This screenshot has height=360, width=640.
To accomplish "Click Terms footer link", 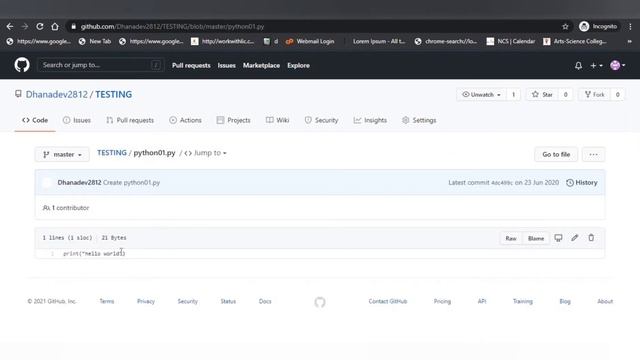I will pyautogui.click(x=107, y=301).
